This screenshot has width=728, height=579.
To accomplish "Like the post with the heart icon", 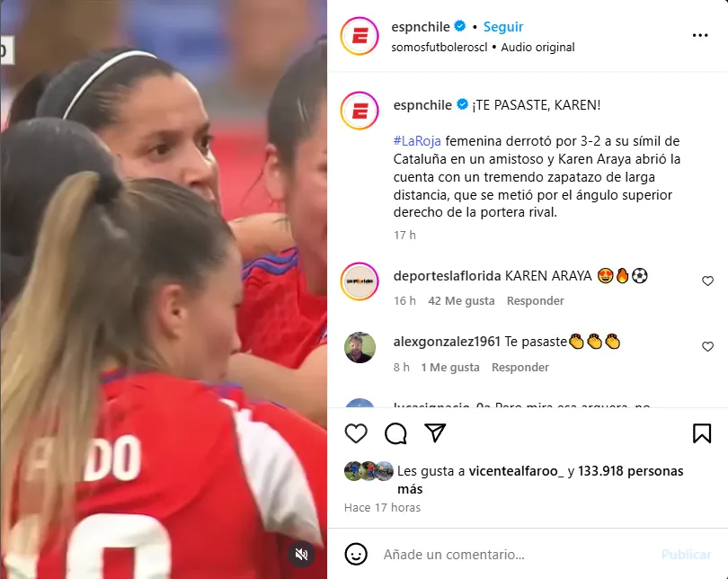I will pos(356,433).
